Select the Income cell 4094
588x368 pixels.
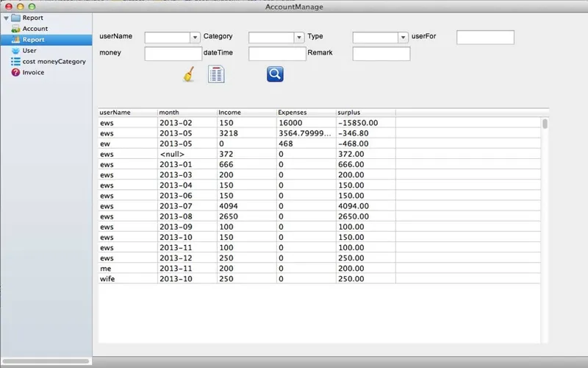tap(247, 206)
